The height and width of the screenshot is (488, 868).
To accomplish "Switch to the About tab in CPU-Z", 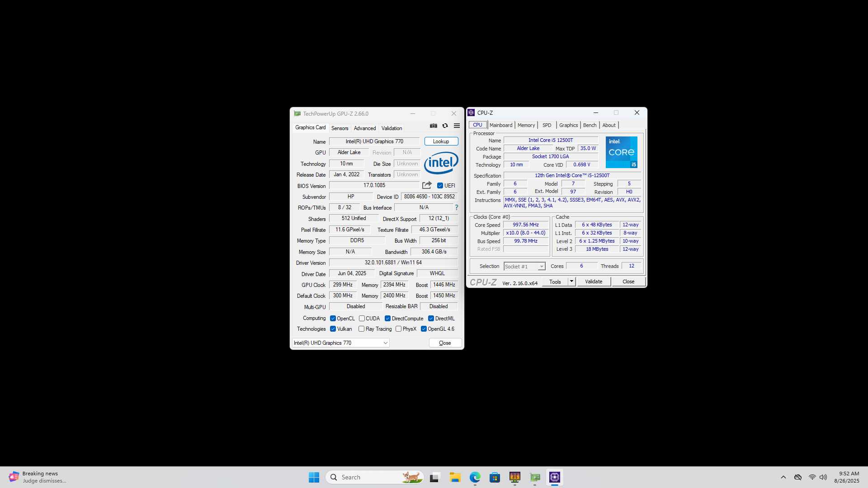I will point(609,125).
